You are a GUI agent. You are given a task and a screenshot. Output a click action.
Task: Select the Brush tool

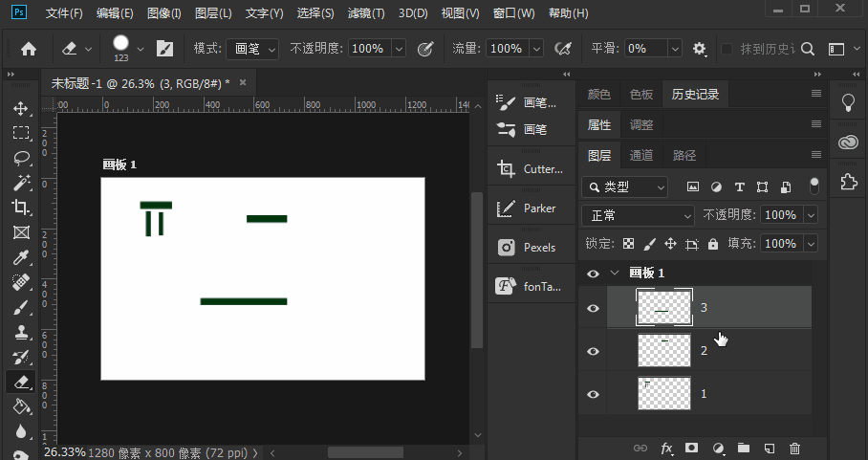point(21,307)
